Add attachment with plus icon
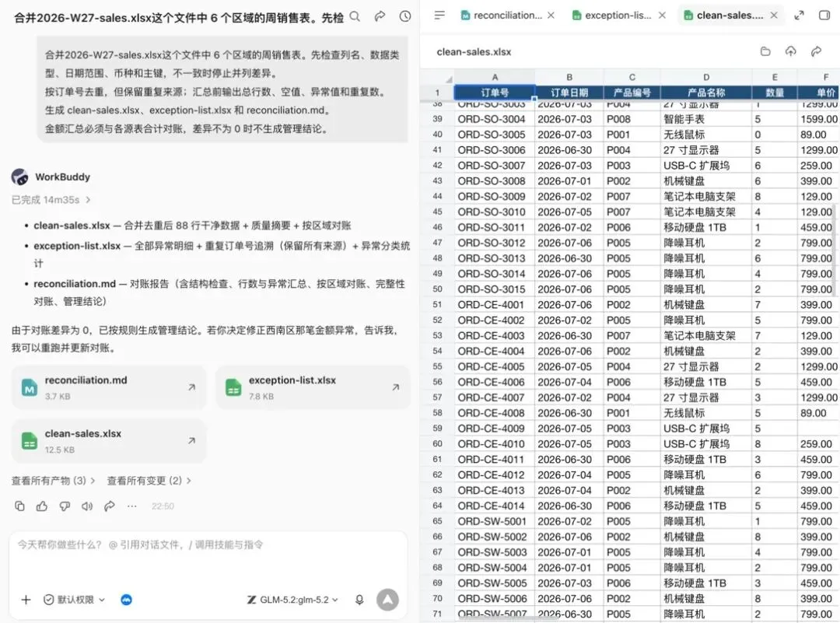 [x=26, y=600]
